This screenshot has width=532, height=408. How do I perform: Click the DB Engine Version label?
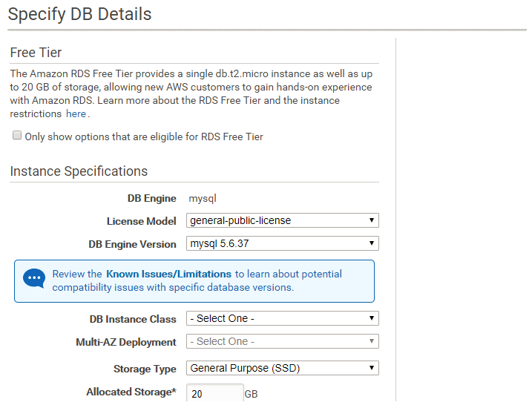pyautogui.click(x=132, y=244)
